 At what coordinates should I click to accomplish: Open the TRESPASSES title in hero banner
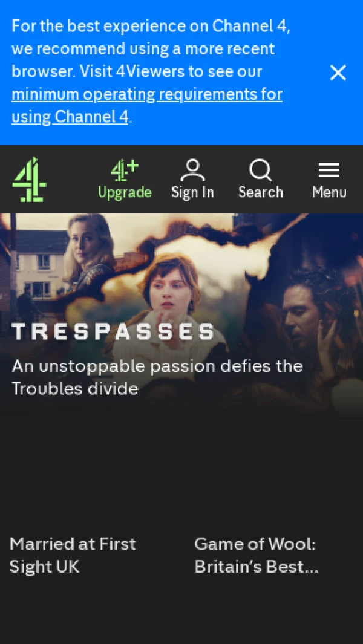[113, 331]
